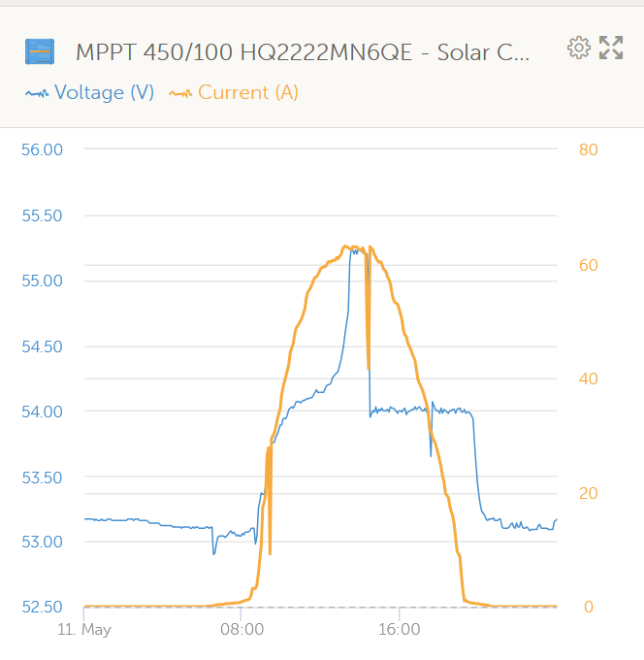The width and height of the screenshot is (644, 660).
Task: Click the 60 current axis label
Action: (589, 264)
